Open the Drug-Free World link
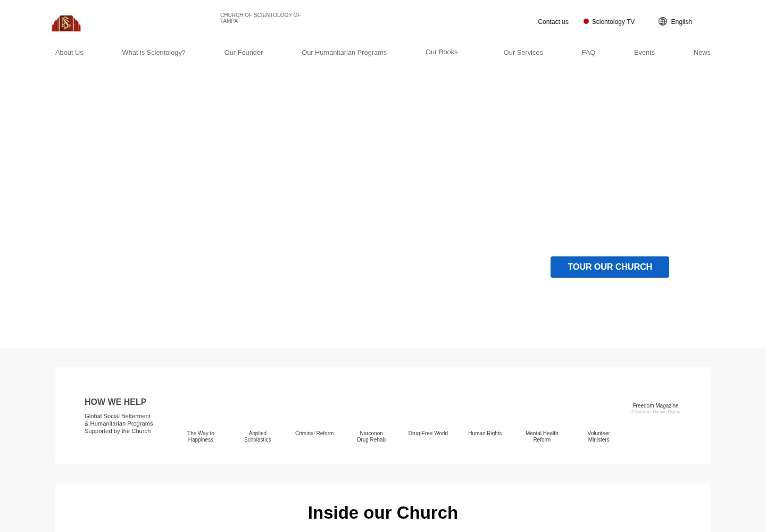 tap(428, 434)
